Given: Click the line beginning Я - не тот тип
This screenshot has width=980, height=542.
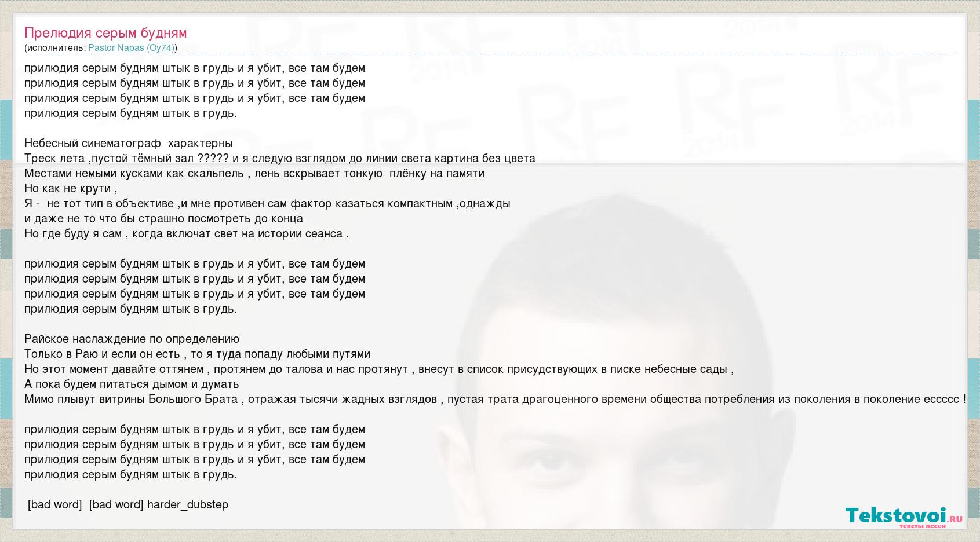Looking at the screenshot, I should 267,204.
